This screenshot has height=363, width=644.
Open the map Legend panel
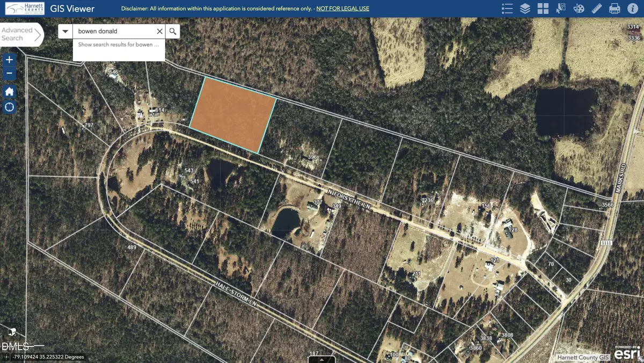click(x=507, y=8)
